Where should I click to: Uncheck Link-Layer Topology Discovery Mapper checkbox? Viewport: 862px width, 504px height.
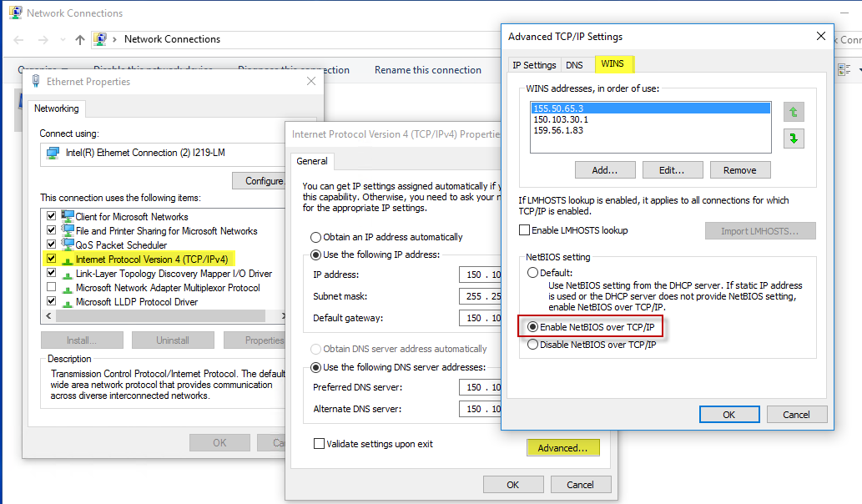[x=52, y=273]
